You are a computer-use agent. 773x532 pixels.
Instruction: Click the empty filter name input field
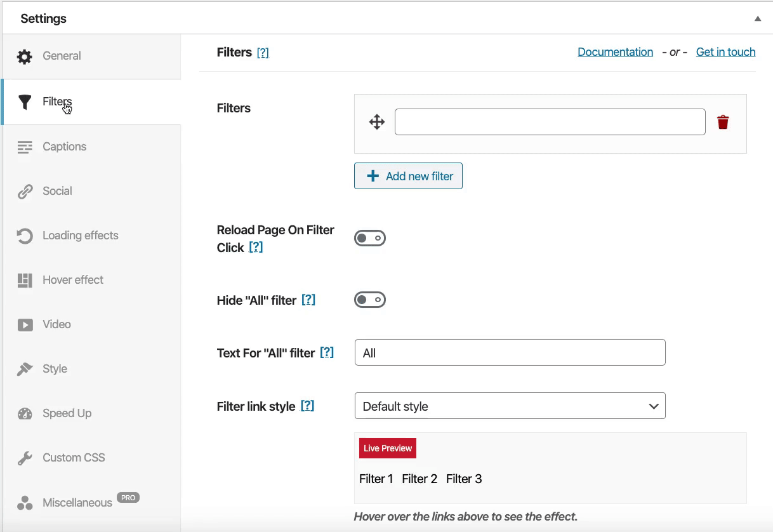(x=550, y=122)
